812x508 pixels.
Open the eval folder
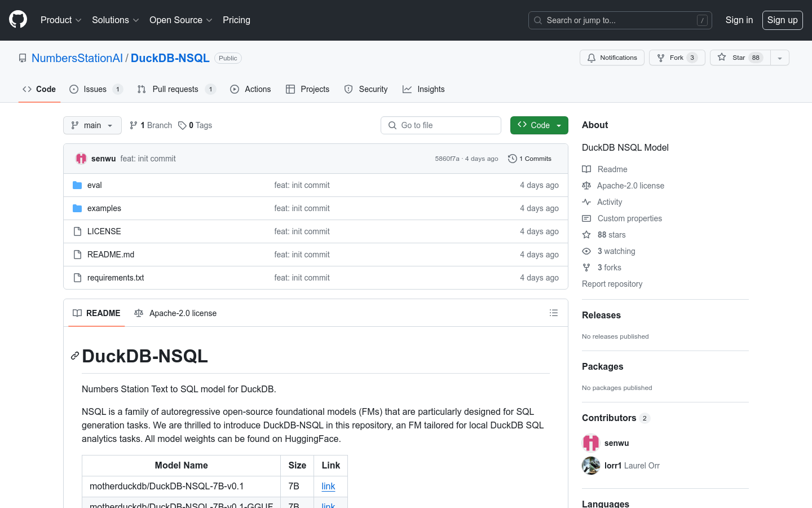[95, 185]
